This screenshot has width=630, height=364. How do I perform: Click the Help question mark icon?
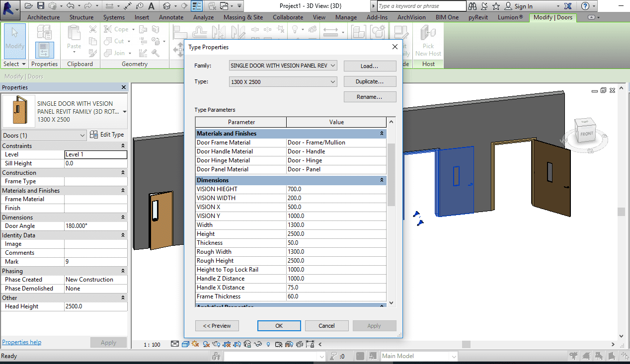click(x=585, y=6)
